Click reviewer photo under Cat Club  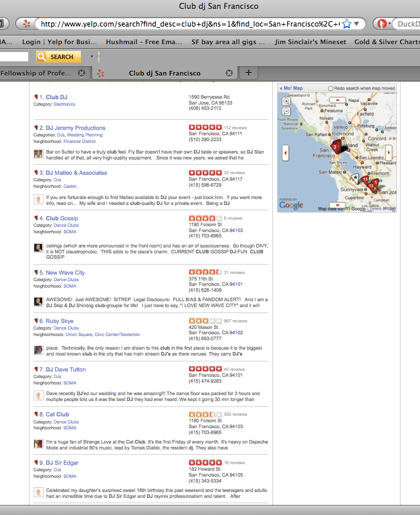pyautogui.click(x=38, y=444)
